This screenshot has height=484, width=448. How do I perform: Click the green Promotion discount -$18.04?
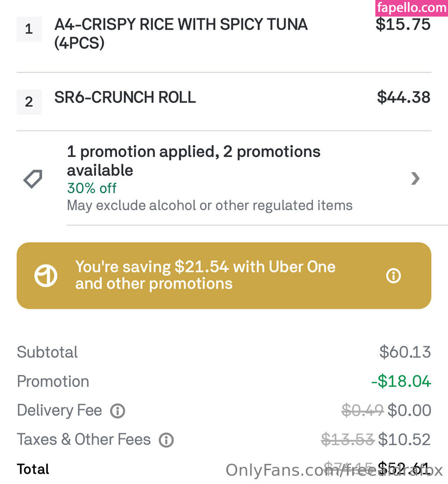click(401, 381)
